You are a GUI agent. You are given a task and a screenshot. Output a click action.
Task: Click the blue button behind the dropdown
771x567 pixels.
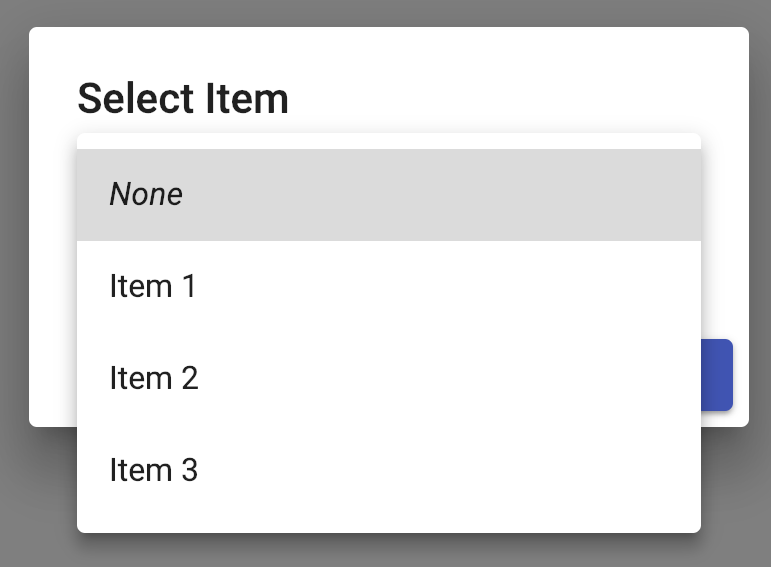tap(718, 375)
